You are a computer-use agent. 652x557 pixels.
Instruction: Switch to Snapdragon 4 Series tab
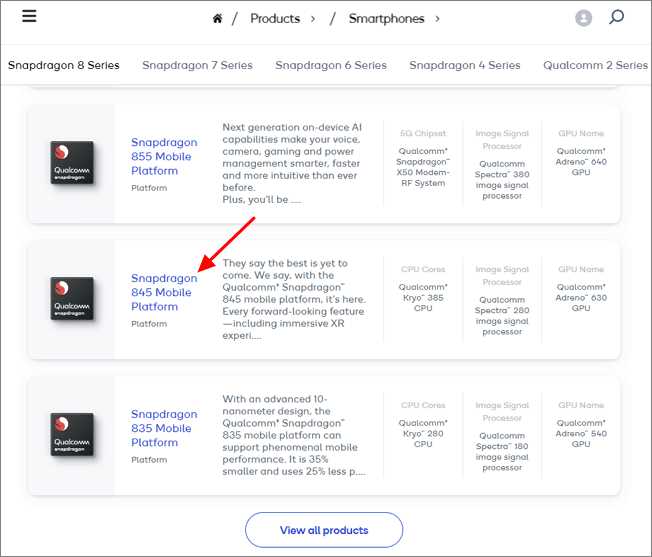click(465, 65)
